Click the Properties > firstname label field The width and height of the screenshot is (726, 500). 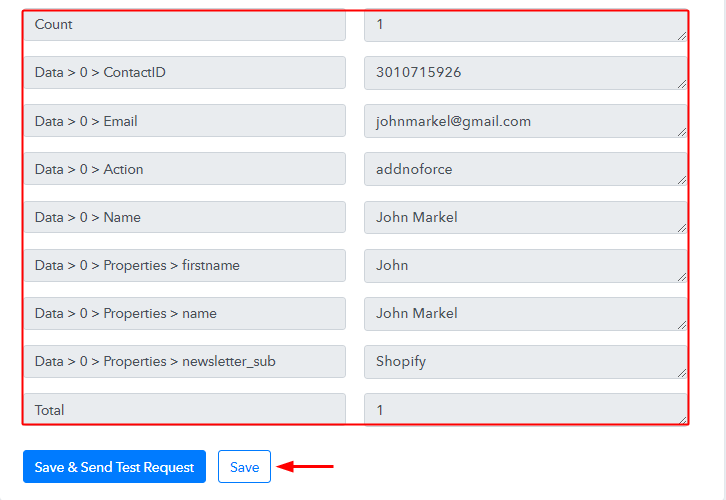[x=184, y=265]
